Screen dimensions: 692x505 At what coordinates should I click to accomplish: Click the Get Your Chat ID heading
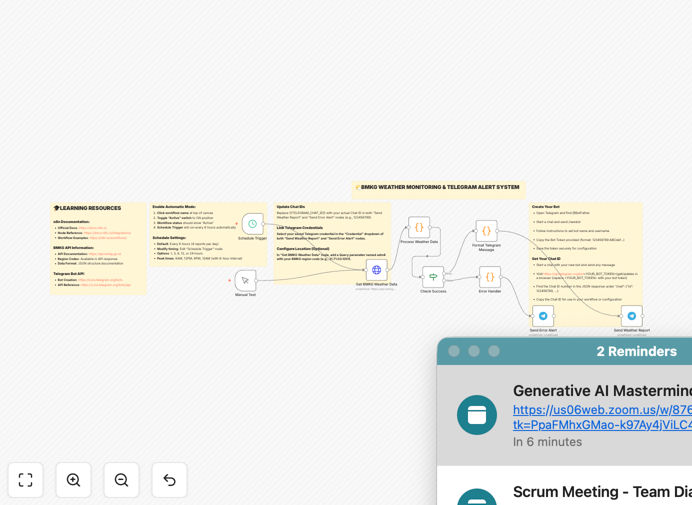coord(546,259)
